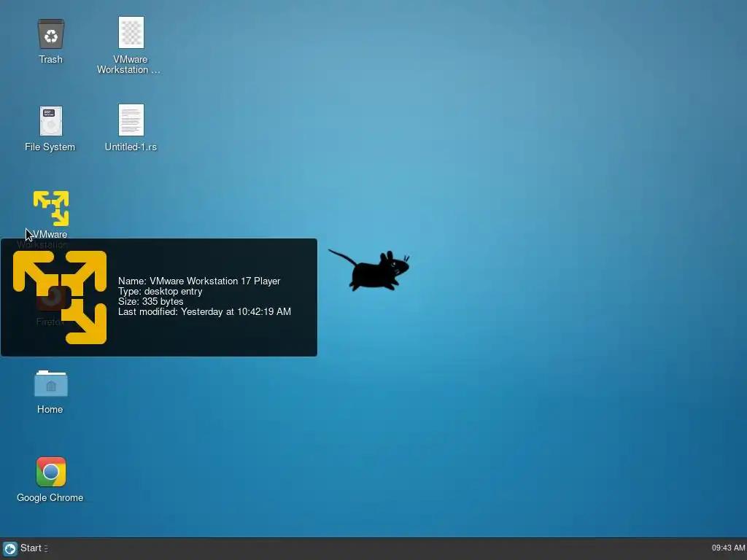Open the File System drive icon
Screen dimensions: 747x560
[50, 121]
